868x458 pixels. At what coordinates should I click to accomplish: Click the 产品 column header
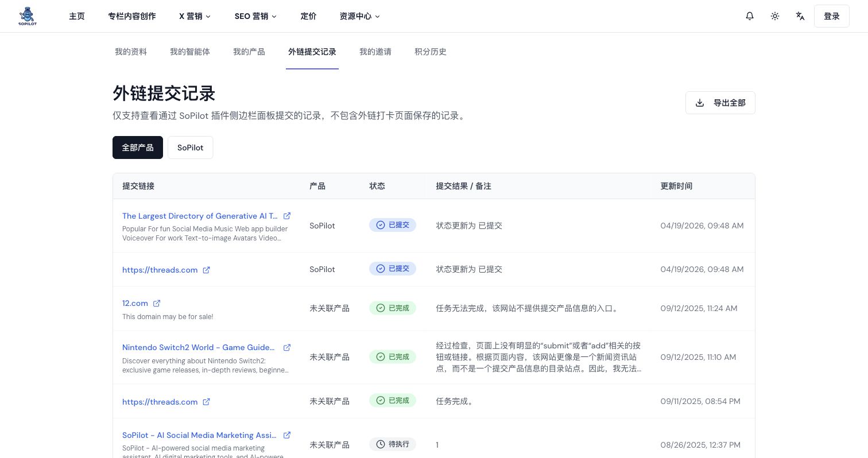pos(317,186)
